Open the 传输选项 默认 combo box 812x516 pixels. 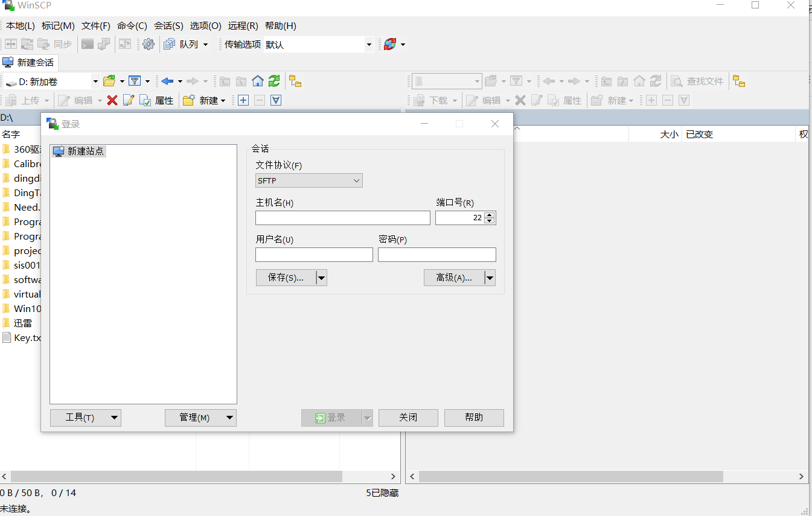(x=319, y=44)
